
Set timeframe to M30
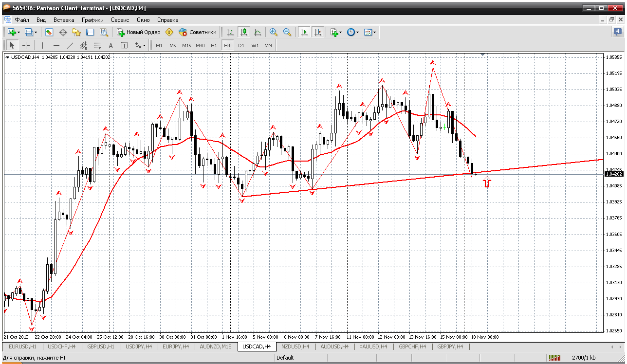pyautogui.click(x=200, y=45)
